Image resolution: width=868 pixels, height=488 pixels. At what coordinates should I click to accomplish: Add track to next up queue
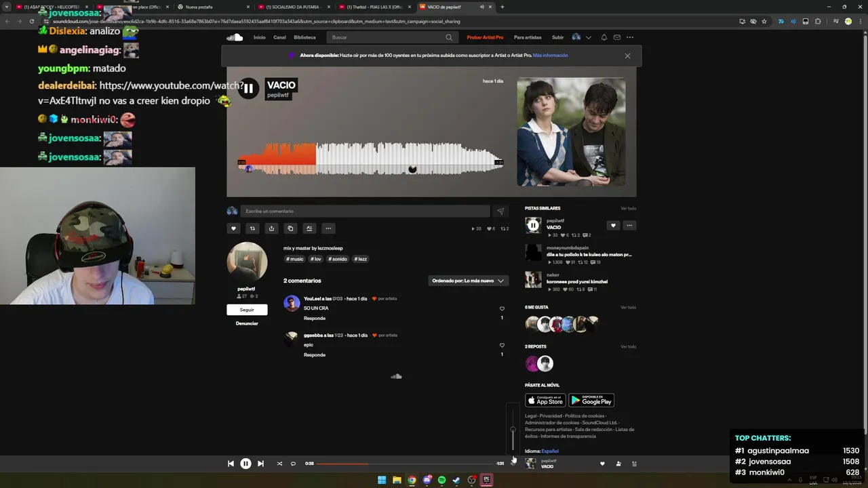pos(309,228)
